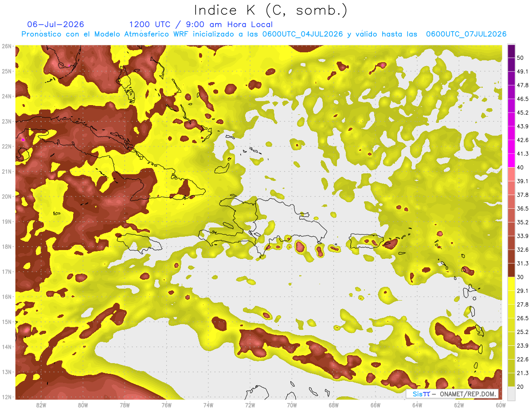Click the longitude axis label "80W"
532x411 pixels.
82,405
